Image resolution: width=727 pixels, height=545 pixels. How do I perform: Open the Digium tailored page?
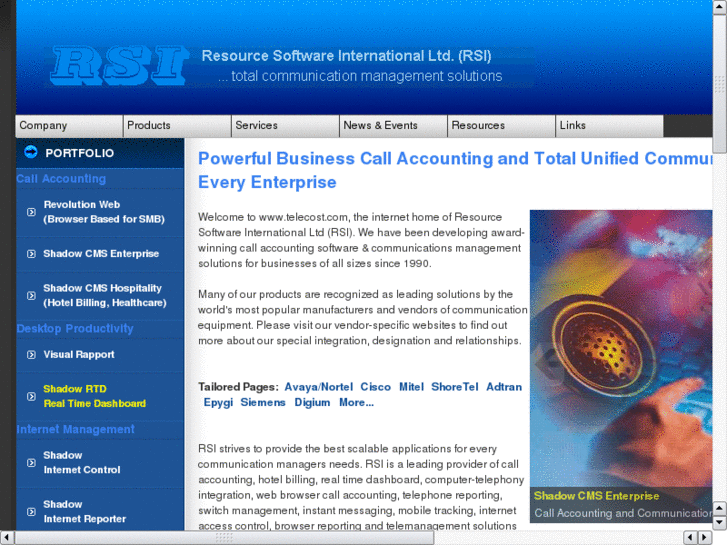[x=312, y=403]
